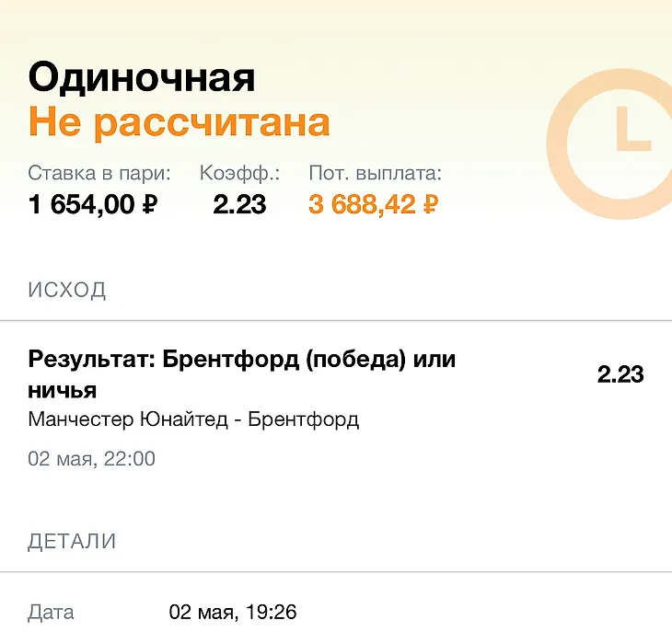The height and width of the screenshot is (643, 672).
Task: Open the 'Результат: Брентфорд (победа) или ничья' outcome
Action: click(x=242, y=374)
